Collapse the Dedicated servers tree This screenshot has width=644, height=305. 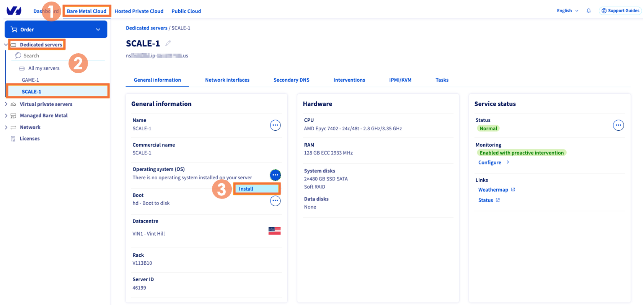5,45
